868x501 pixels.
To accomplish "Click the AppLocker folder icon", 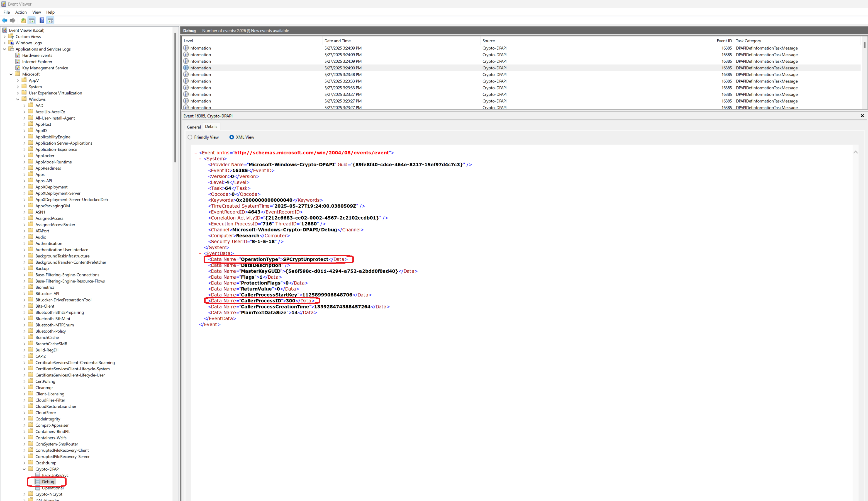I will click(x=31, y=155).
